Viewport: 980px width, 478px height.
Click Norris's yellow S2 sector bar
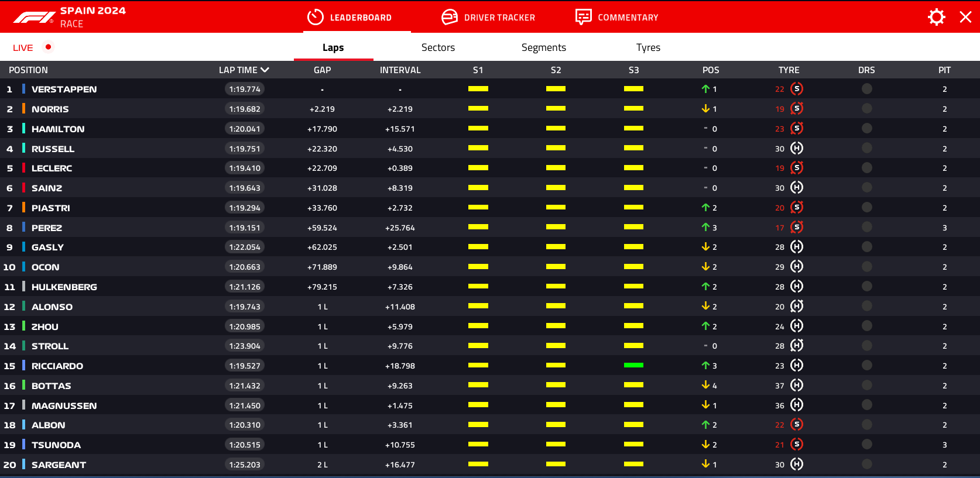pos(556,108)
